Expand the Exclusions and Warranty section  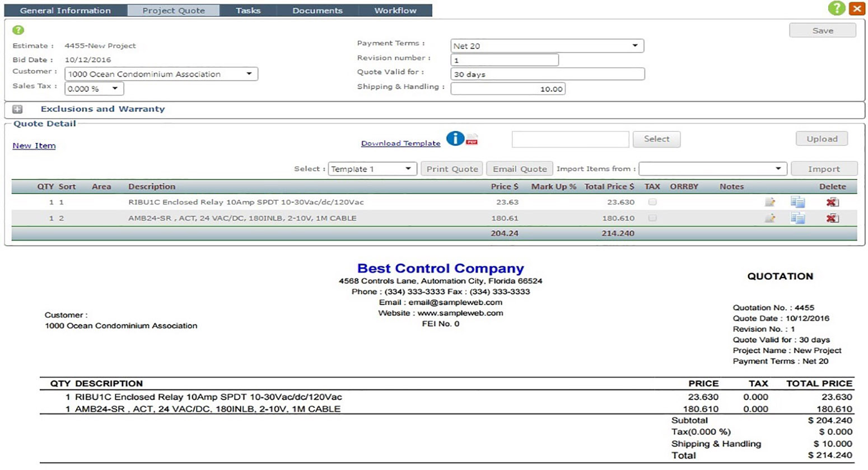pos(18,109)
